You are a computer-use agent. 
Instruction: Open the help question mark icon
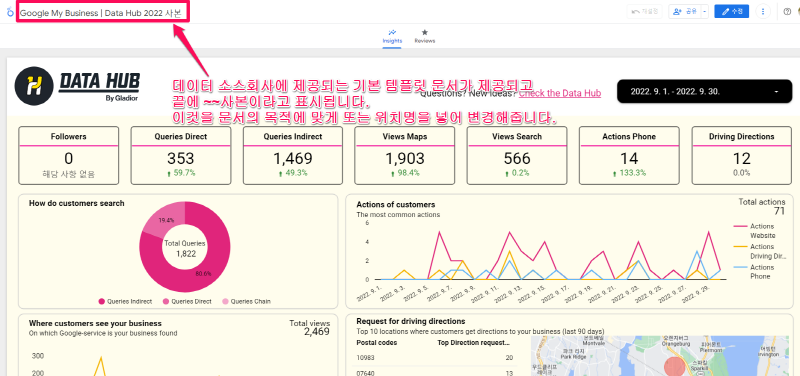pyautogui.click(x=787, y=11)
